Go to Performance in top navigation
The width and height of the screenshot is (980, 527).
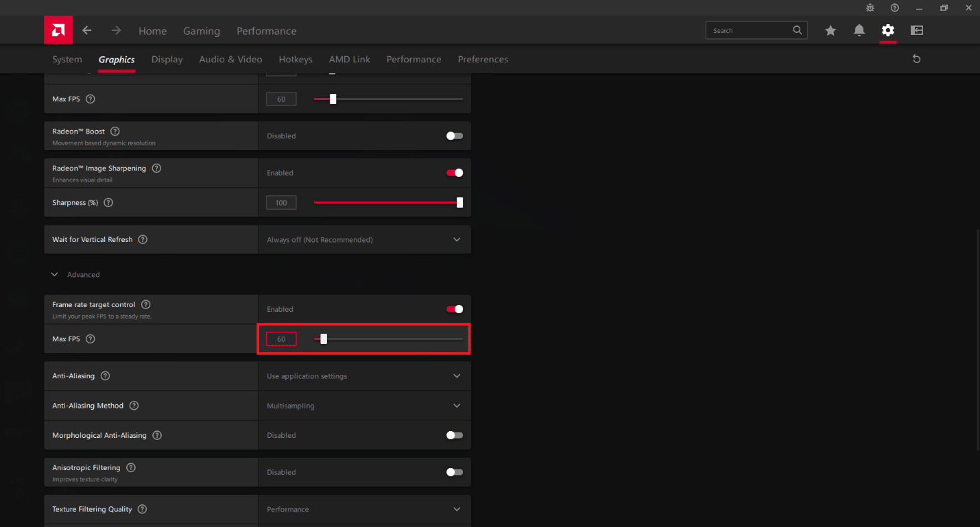coord(267,31)
